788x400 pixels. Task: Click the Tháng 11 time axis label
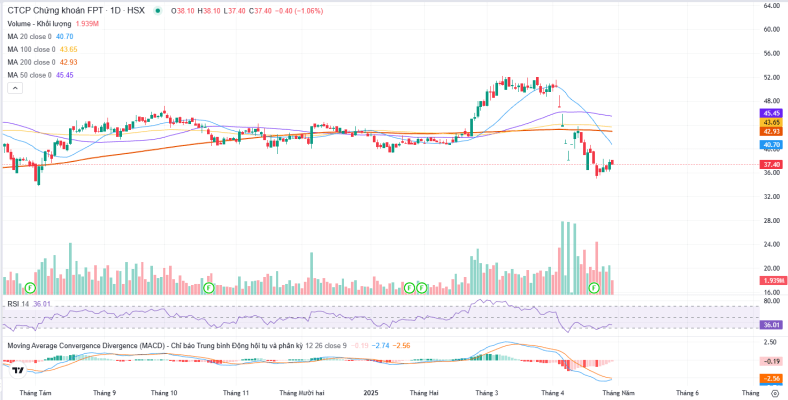tap(236, 392)
